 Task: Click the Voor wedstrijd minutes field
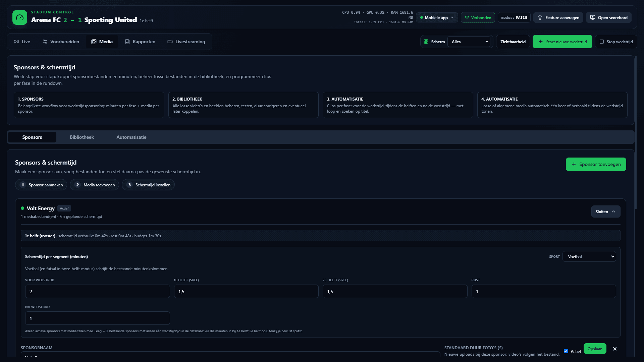click(x=97, y=291)
